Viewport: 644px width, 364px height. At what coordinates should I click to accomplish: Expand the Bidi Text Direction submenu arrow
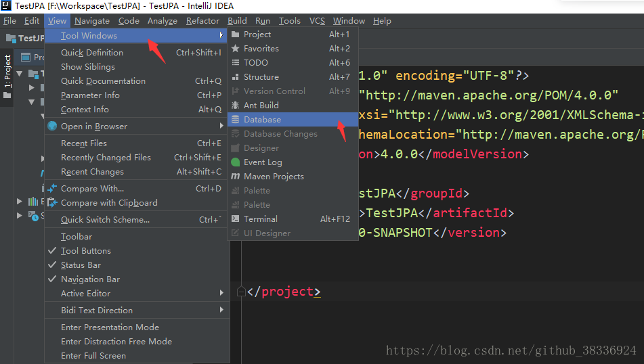221,310
